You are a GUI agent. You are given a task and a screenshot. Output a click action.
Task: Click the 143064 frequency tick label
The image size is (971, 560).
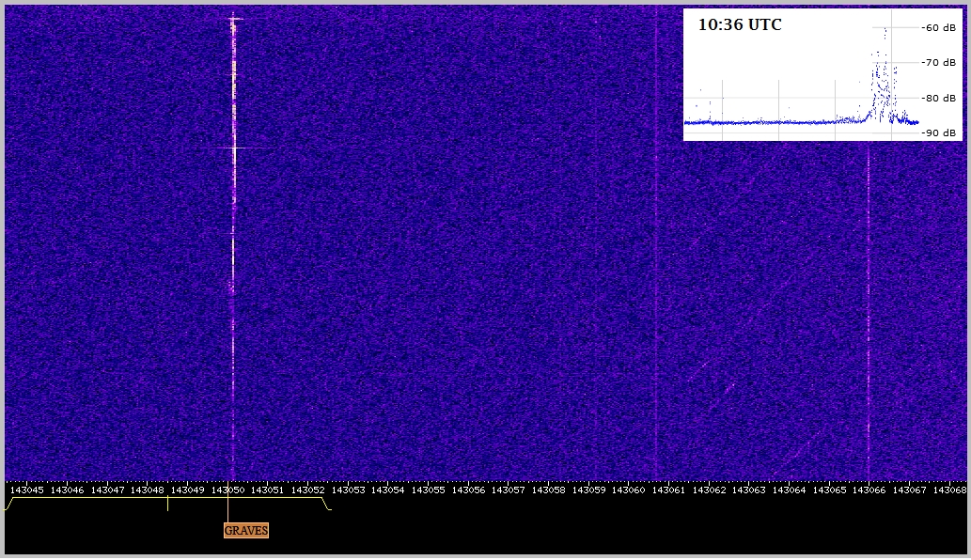point(789,490)
